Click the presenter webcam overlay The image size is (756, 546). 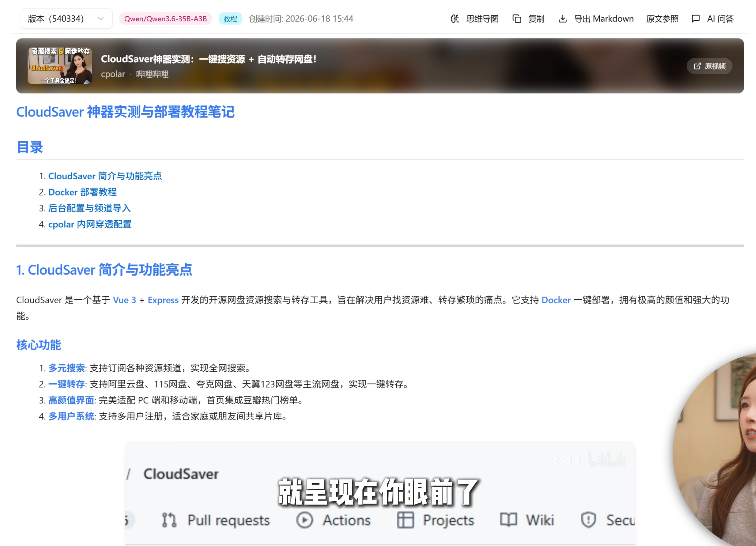point(714,449)
